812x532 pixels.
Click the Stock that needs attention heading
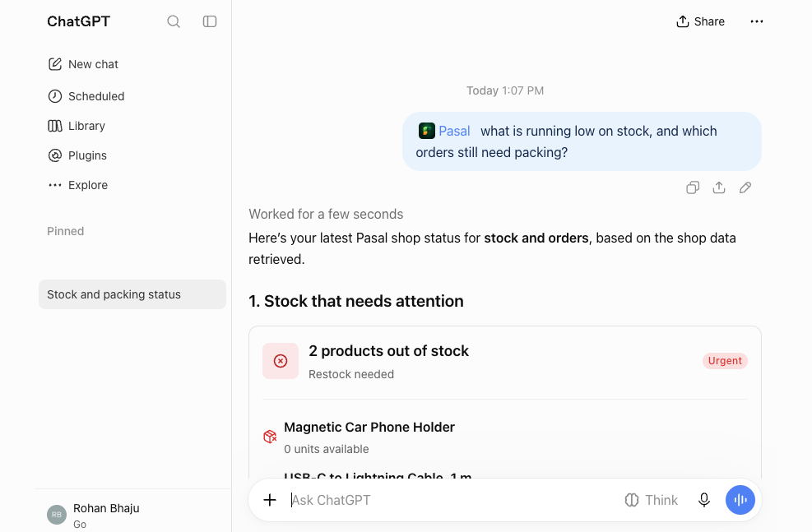point(355,301)
